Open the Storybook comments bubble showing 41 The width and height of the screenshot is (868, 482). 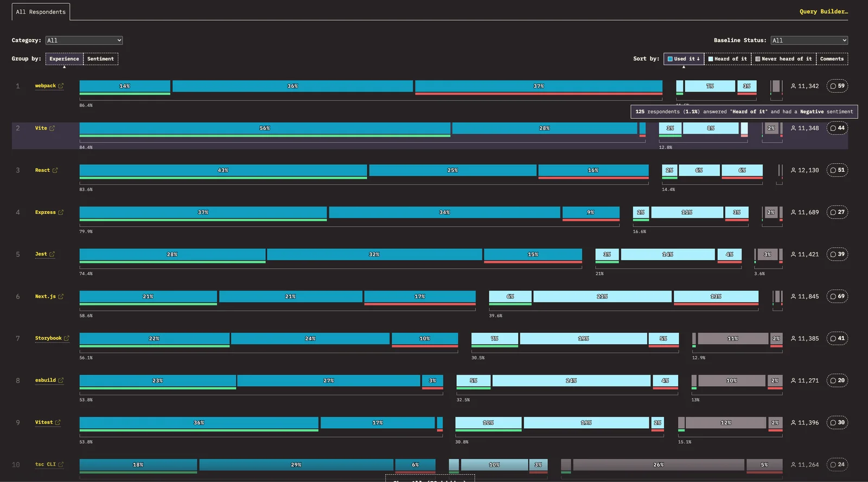pos(837,338)
